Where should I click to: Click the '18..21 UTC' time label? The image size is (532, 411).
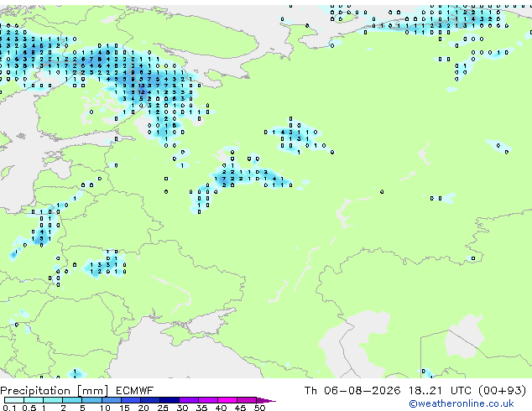point(440,391)
